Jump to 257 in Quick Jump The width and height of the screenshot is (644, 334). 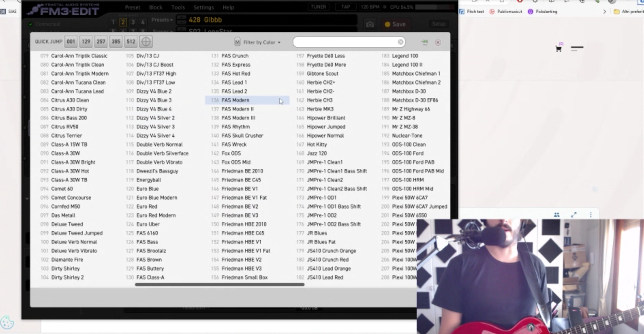[101, 42]
